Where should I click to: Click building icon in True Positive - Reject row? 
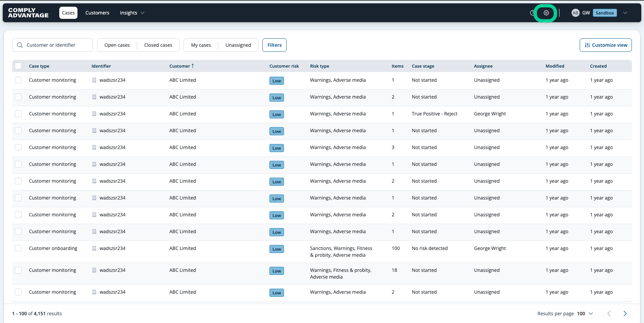(94, 114)
